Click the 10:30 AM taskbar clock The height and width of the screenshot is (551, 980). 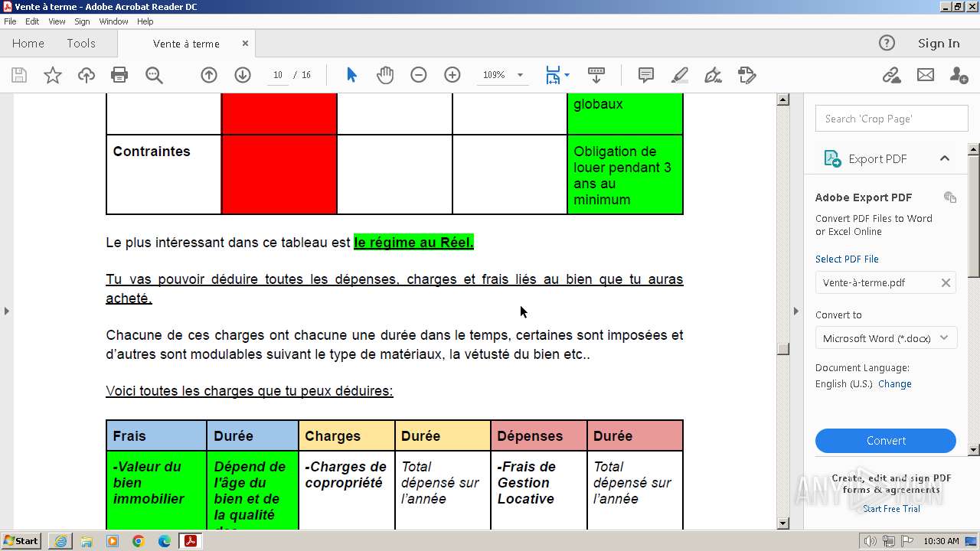click(941, 541)
